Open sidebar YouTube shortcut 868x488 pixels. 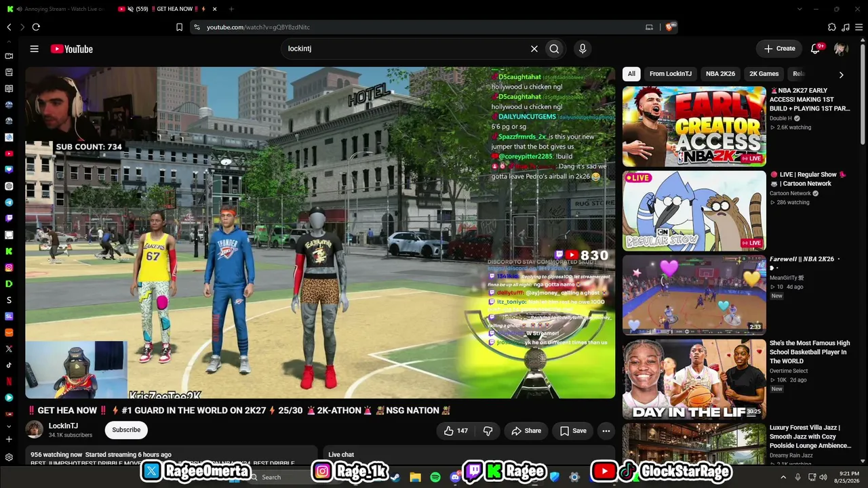point(9,153)
